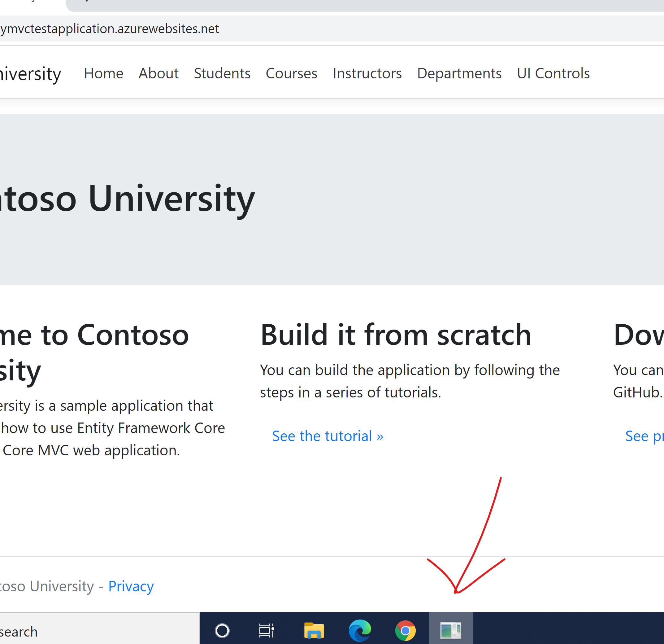
Task: Click the cut-off 'See pr' link under GitHub
Action: 644,436
